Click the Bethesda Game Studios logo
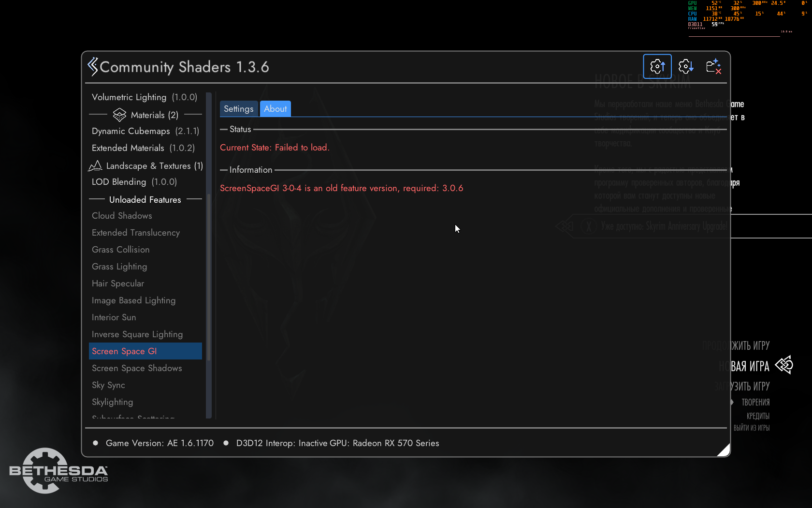 point(58,471)
